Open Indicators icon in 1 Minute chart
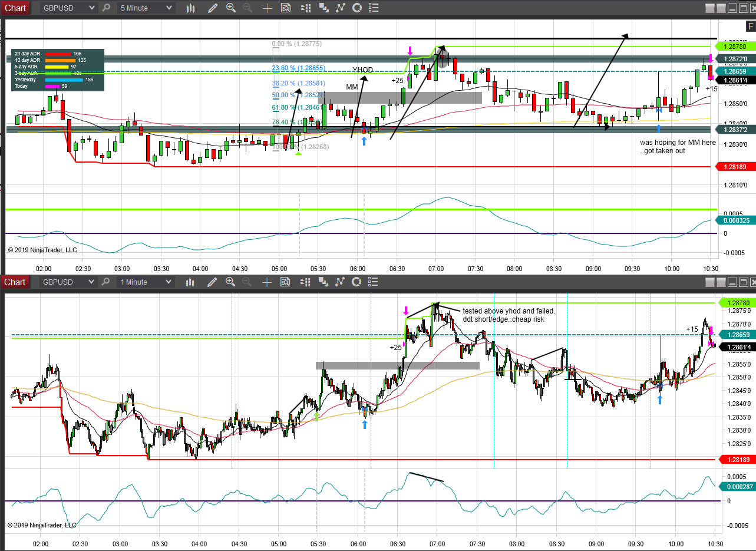 pos(340,282)
